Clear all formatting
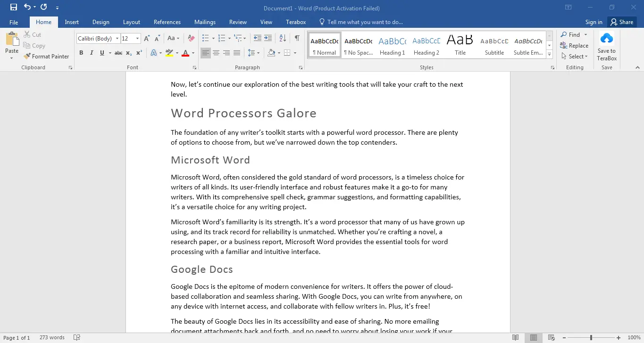This screenshot has width=644, height=343. point(191,39)
